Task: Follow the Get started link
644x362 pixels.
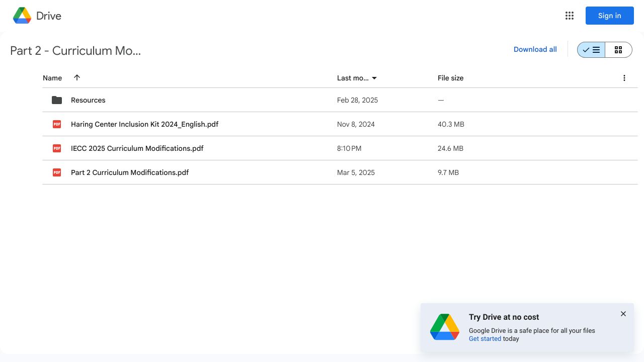Action: (x=485, y=339)
